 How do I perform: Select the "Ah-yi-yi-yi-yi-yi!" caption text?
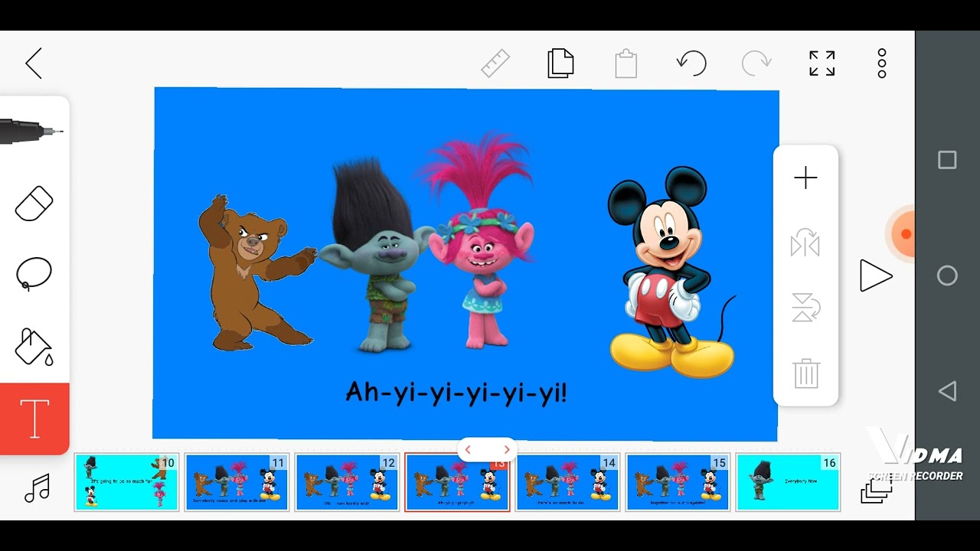(456, 393)
